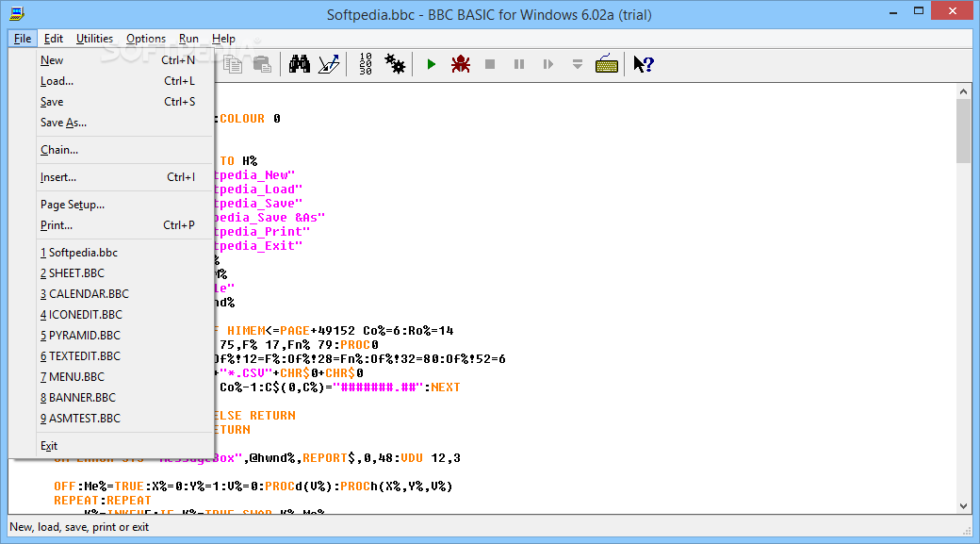Click the Copy toolbar icon

point(233,64)
